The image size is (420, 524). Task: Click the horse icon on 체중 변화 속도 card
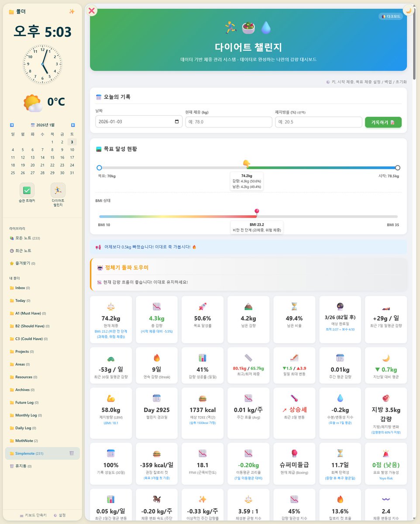pos(157,499)
